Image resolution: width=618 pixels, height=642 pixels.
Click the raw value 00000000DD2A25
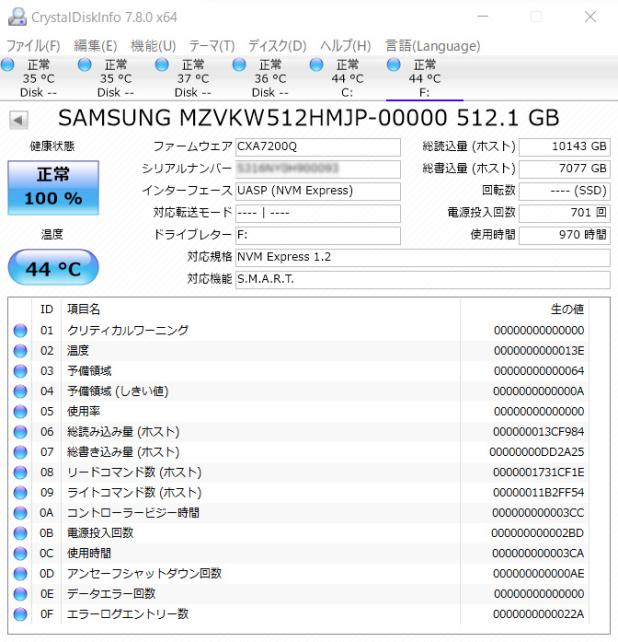537,452
